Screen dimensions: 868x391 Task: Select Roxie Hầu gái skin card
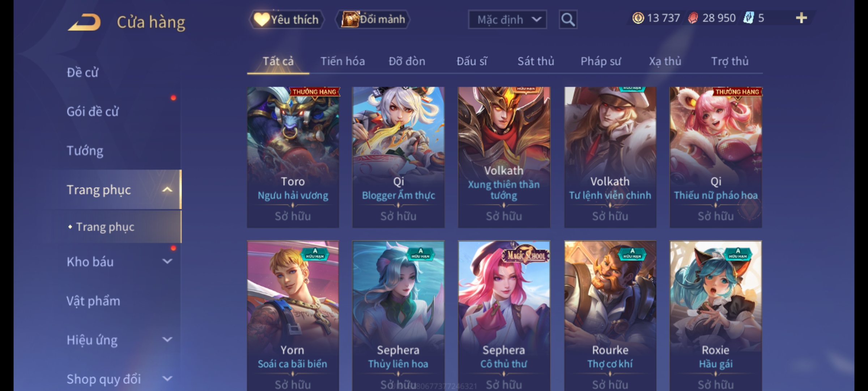pos(716,316)
